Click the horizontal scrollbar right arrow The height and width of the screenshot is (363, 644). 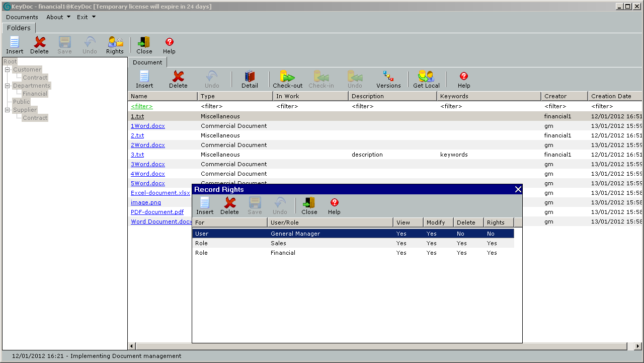[638, 346]
